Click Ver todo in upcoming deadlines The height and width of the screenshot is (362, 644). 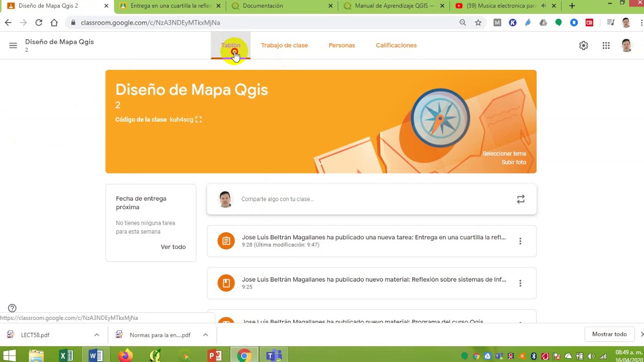coord(173,247)
